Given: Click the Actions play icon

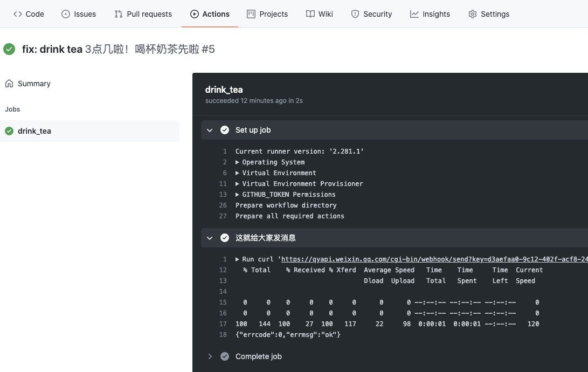Looking at the screenshot, I should tap(194, 14).
